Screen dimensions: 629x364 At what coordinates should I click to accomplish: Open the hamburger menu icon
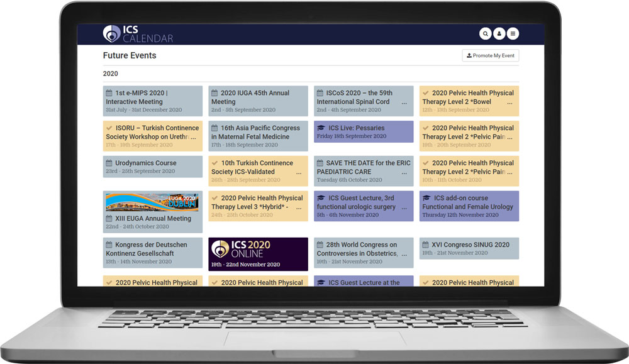coord(513,34)
